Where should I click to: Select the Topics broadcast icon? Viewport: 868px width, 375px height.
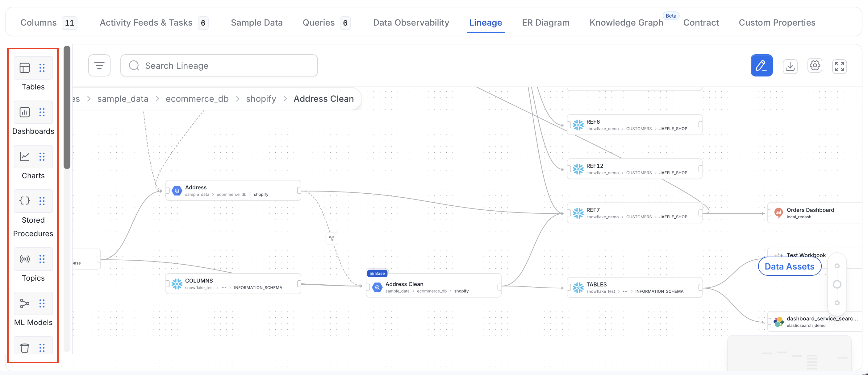coord(25,259)
